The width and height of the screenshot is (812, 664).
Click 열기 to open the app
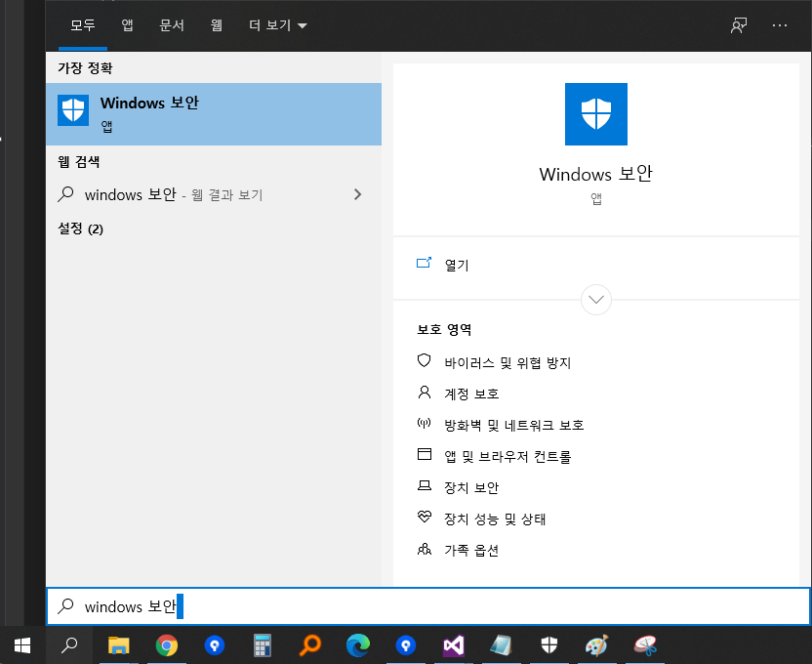coord(457,266)
